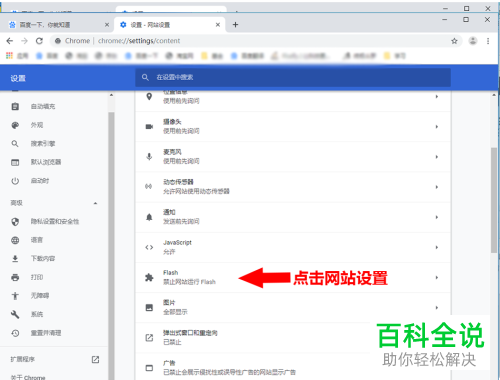The height and width of the screenshot is (380, 500).
Task: Click the sidebar vertical scrollbar thumb
Action: coord(111,246)
